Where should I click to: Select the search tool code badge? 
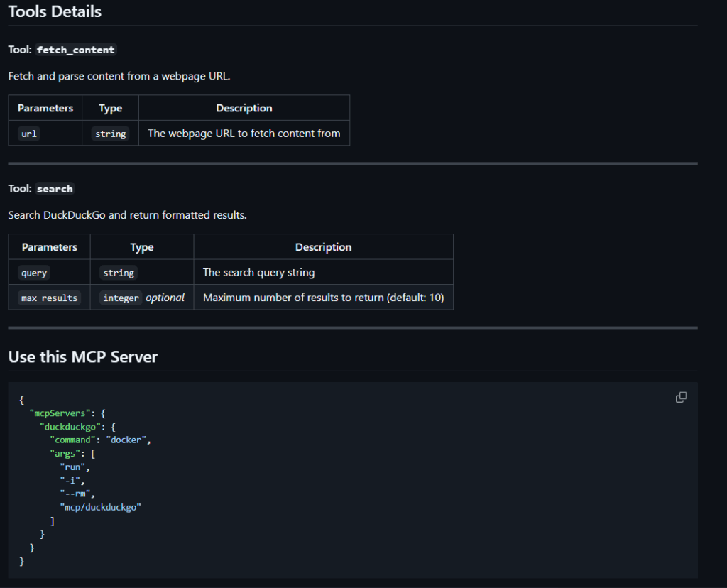[55, 188]
